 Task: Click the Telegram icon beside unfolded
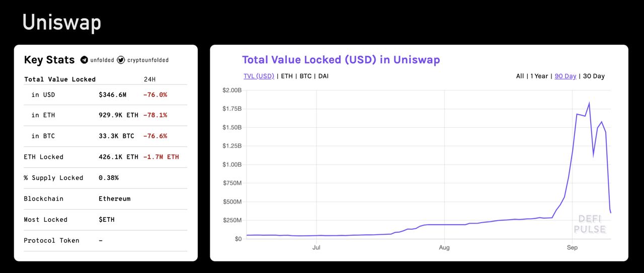(85, 60)
